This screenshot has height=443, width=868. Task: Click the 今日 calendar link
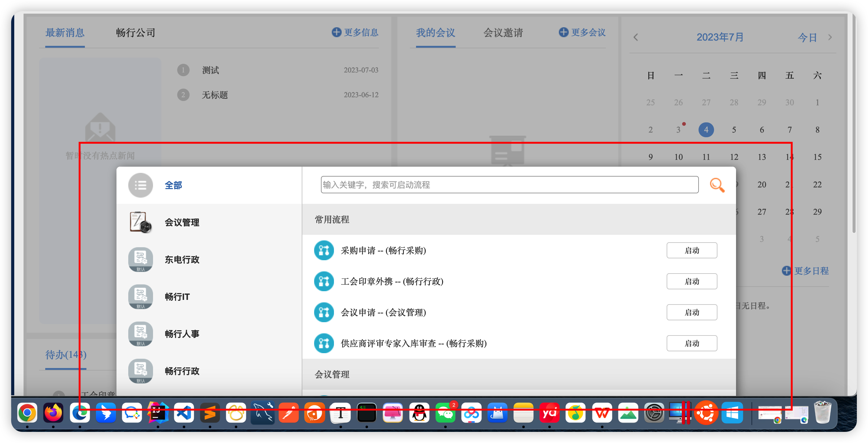click(807, 37)
